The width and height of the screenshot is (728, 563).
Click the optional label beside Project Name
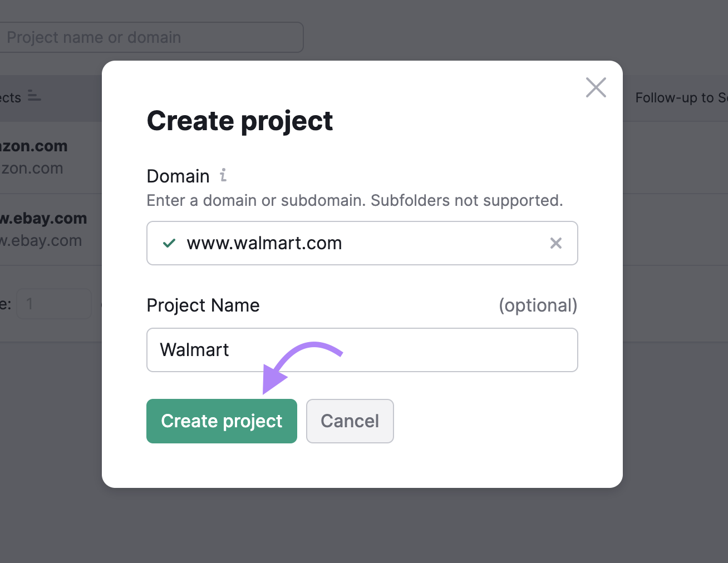tap(538, 305)
